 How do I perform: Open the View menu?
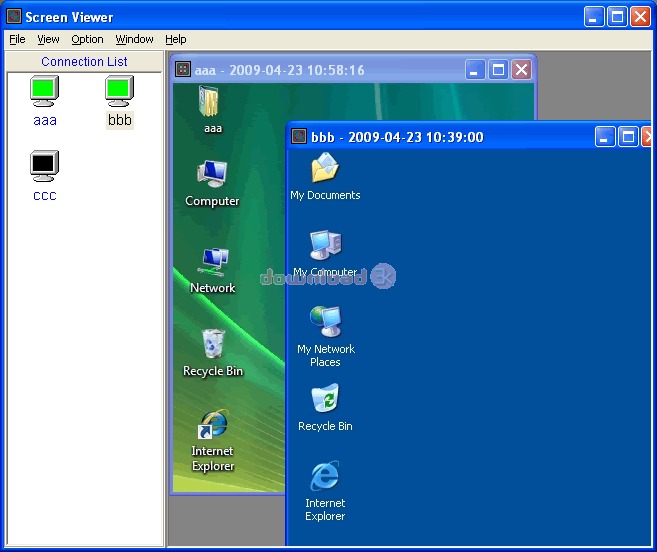tap(48, 39)
